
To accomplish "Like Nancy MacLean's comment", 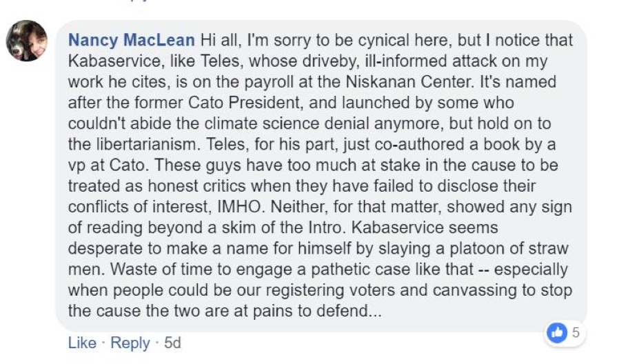I will 82,343.
